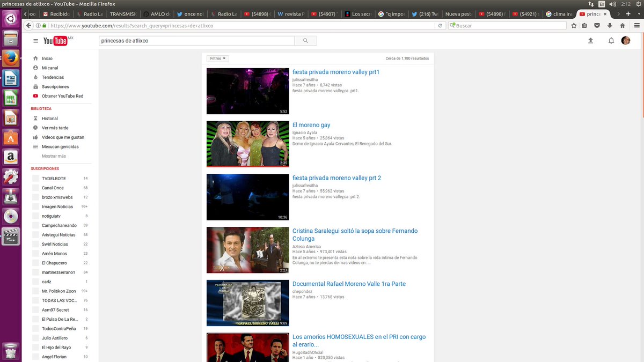Open Firefox downloads arrow
This screenshot has width=644, height=362.
coord(610,25)
